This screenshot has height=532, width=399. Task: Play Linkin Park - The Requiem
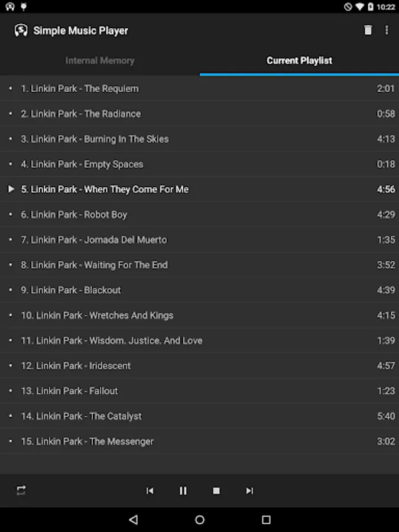pyautogui.click(x=200, y=88)
